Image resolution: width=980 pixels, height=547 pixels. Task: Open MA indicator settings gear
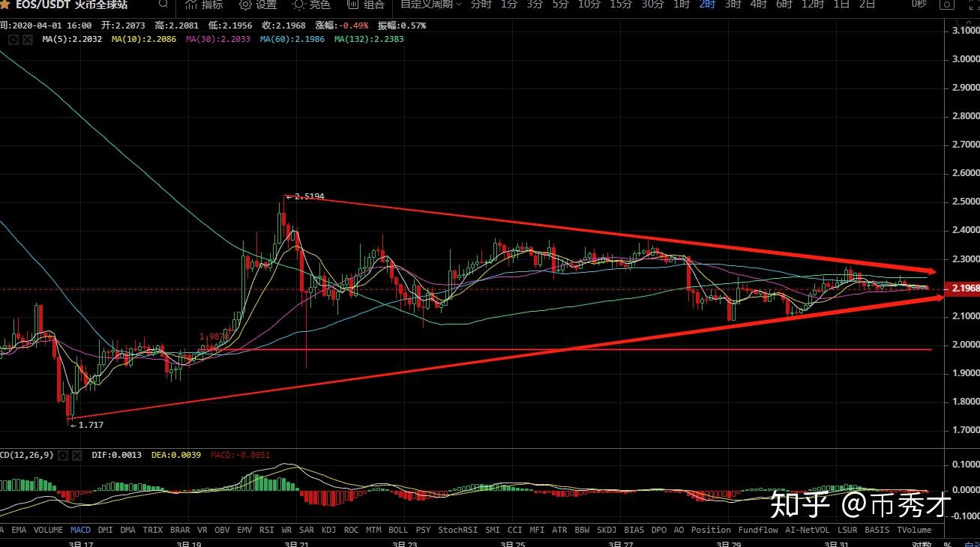pyautogui.click(x=13, y=39)
